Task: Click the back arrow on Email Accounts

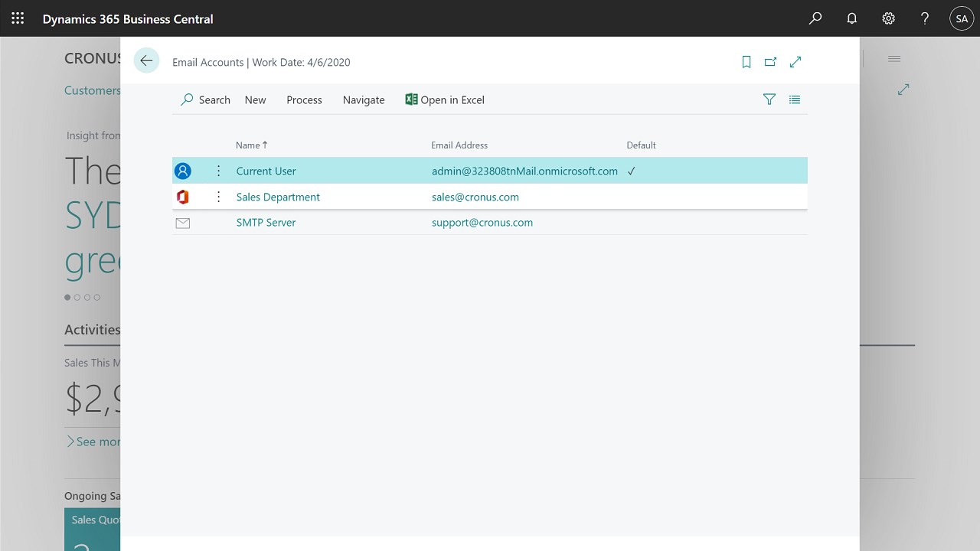Action: (146, 61)
